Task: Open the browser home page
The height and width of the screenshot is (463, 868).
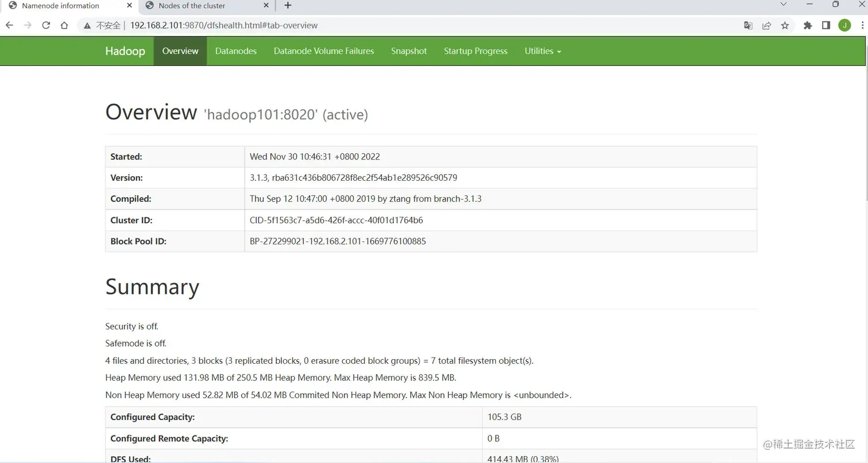Action: click(64, 25)
